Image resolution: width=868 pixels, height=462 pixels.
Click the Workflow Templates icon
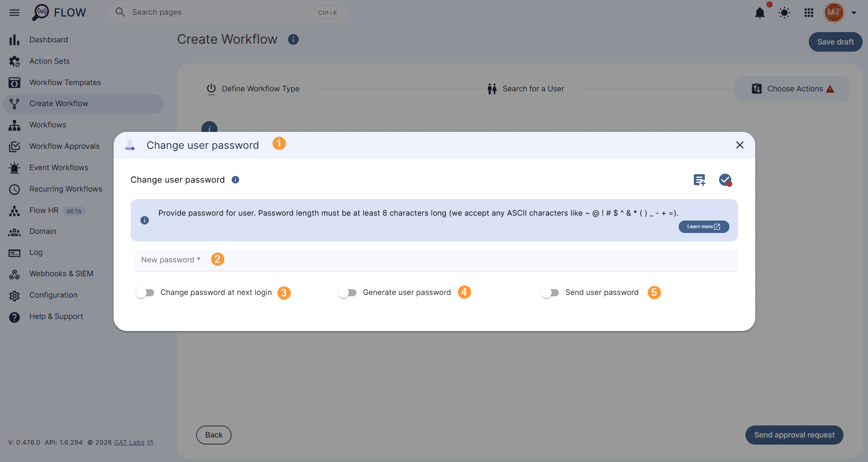(x=15, y=82)
